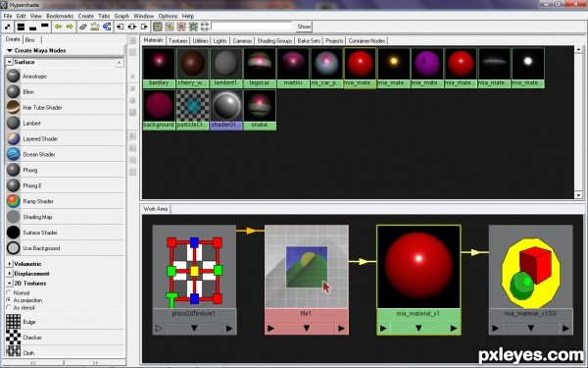588x368 pixels.
Task: Show input connections toolbar icon
Action: coord(121,26)
